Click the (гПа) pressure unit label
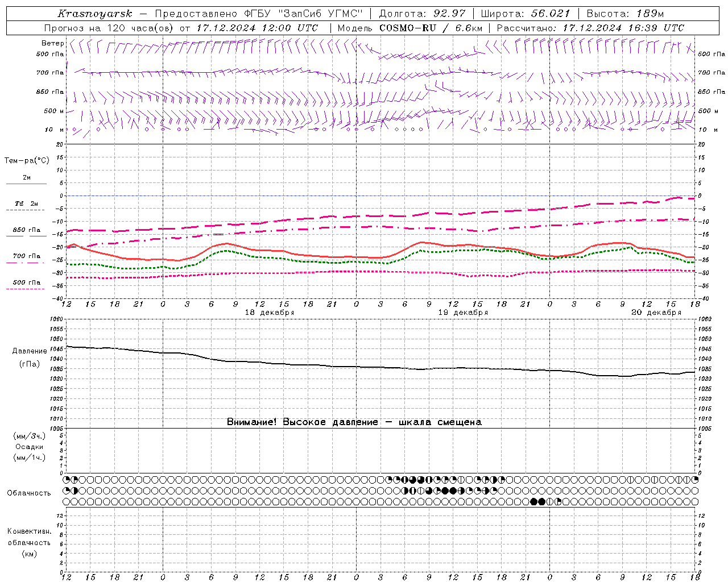This screenshot has height=582, width=728. (x=30, y=364)
